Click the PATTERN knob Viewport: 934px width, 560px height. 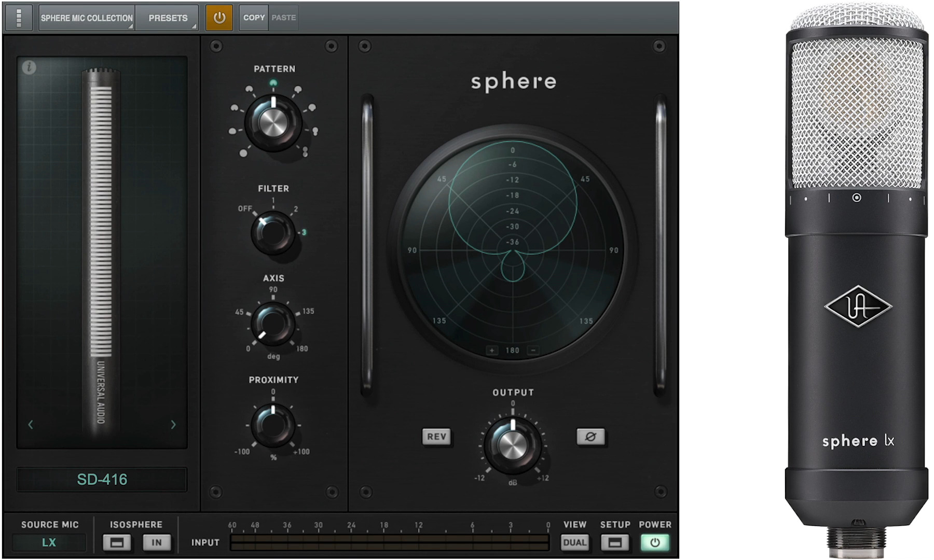(x=273, y=123)
